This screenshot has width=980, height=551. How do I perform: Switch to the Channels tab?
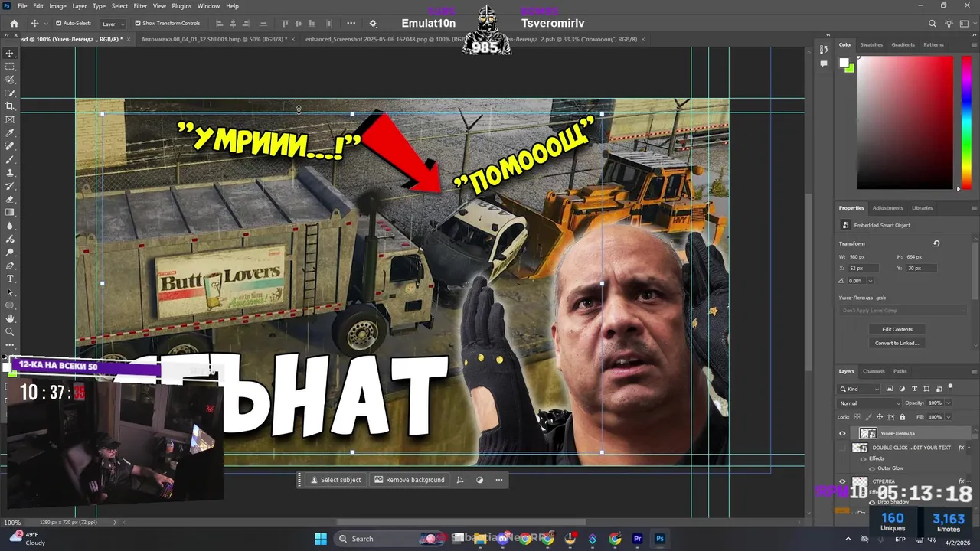pos(874,371)
